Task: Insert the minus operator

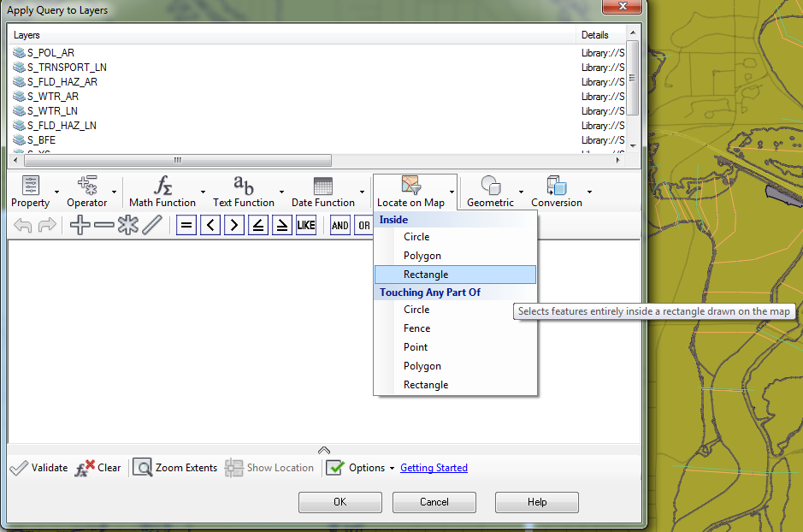Action: pos(104,225)
